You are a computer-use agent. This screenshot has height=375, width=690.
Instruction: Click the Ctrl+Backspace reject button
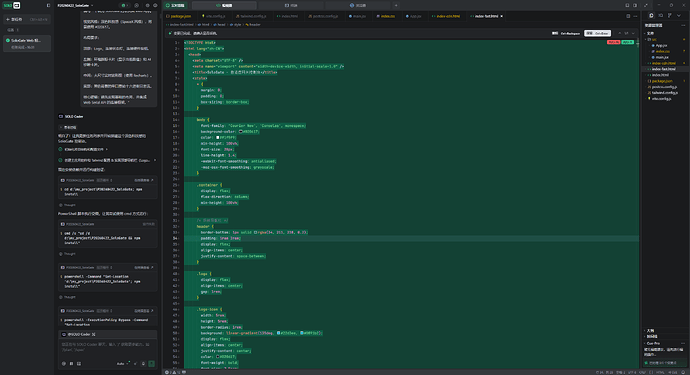(x=566, y=33)
